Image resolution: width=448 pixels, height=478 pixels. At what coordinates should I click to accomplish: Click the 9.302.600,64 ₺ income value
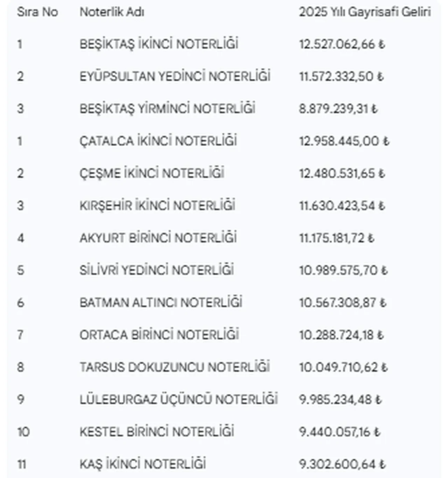point(342,464)
